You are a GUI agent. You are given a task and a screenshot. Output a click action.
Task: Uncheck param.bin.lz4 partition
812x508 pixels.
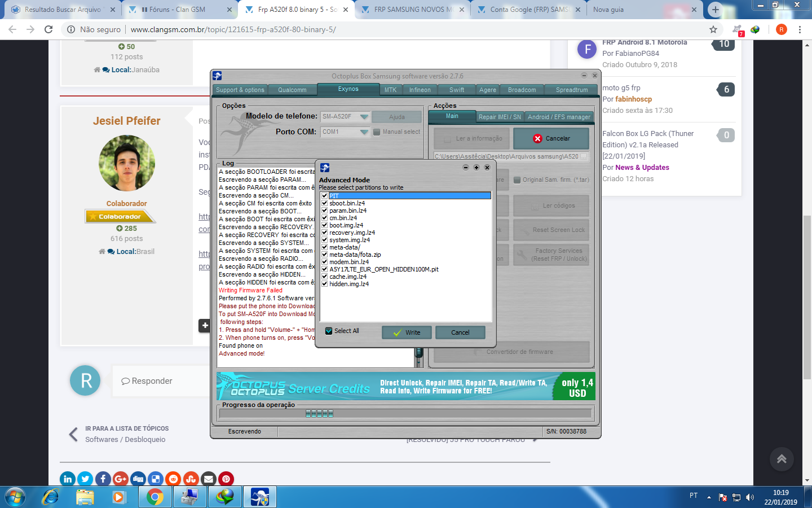pos(324,211)
